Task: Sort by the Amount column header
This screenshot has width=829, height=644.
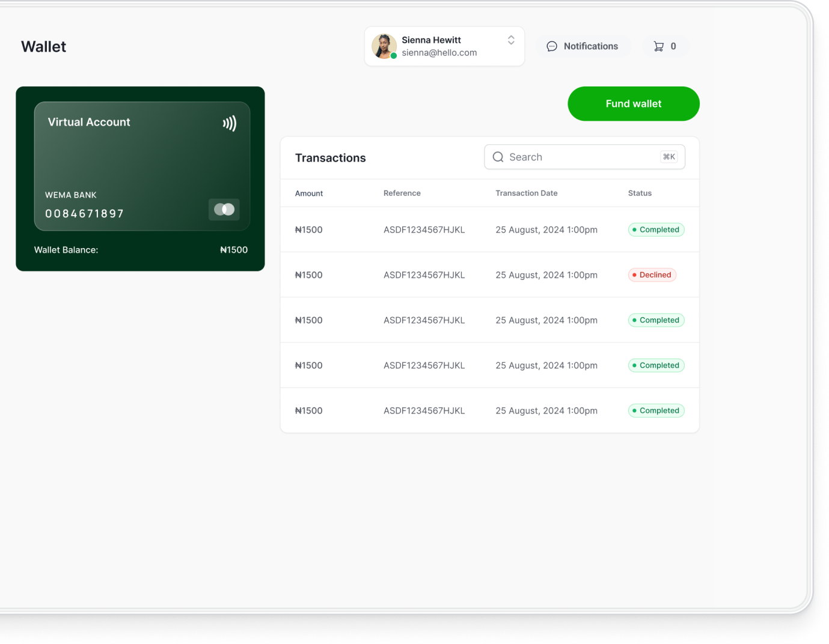Action: pyautogui.click(x=309, y=193)
